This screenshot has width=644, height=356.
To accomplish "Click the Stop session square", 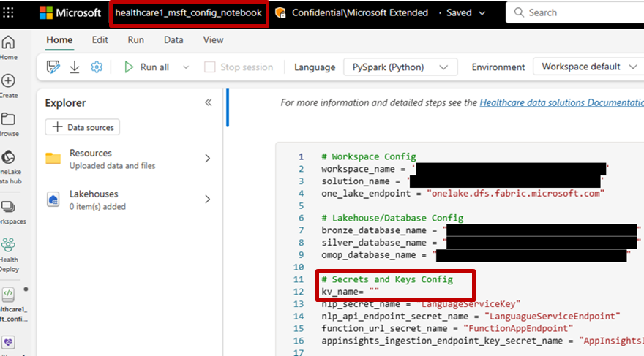I will point(209,67).
